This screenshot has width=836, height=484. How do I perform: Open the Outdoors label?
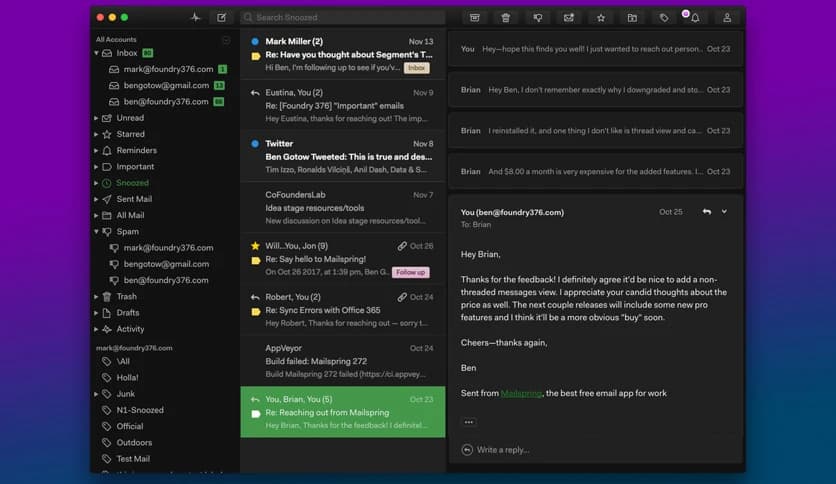(x=134, y=442)
